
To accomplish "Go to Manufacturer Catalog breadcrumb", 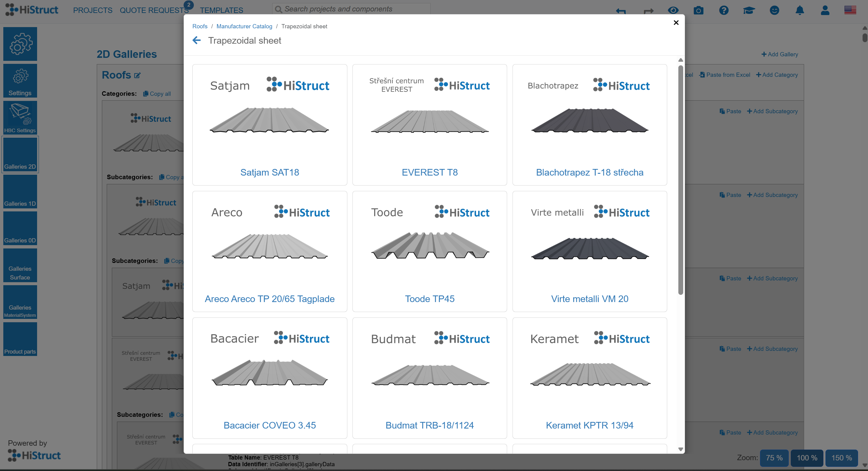I will pyautogui.click(x=244, y=26).
